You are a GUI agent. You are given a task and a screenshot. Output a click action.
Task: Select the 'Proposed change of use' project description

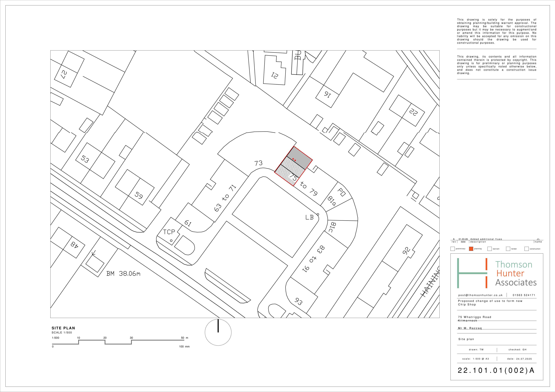490,303
